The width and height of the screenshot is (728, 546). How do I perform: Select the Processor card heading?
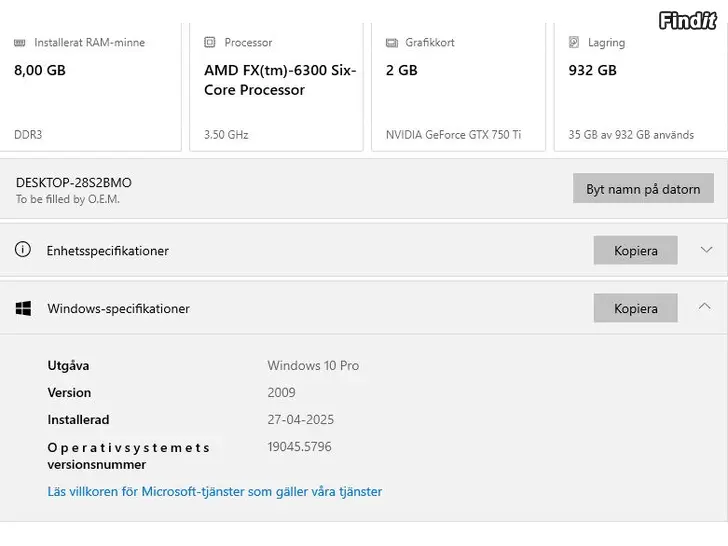(248, 42)
